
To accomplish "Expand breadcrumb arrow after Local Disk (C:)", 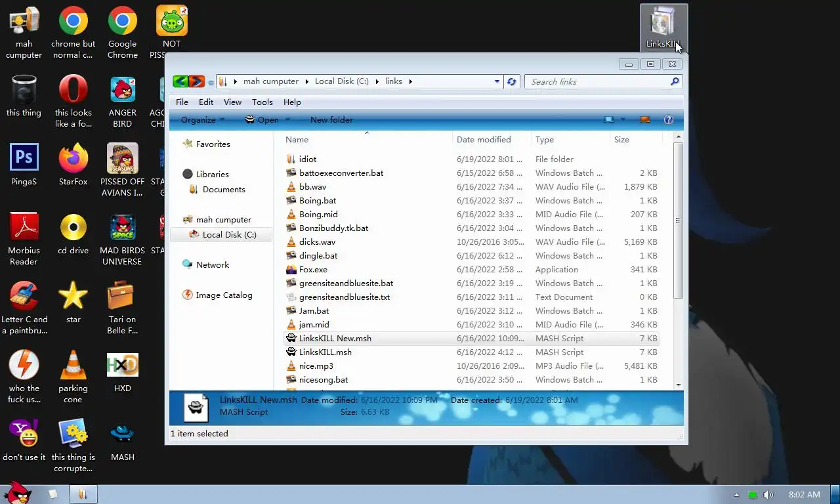I will (377, 81).
